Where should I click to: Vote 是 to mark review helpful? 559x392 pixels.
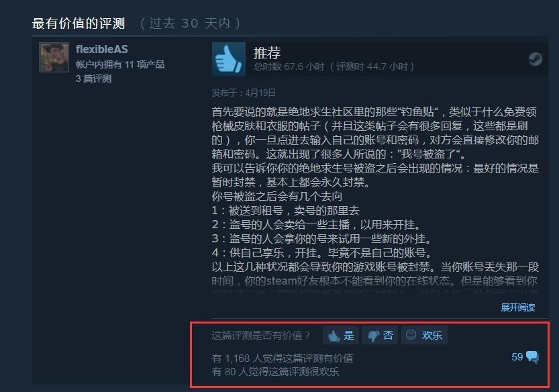click(x=342, y=336)
